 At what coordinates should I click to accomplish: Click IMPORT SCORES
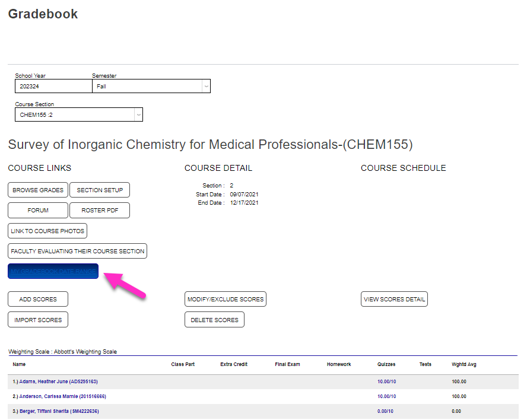[x=37, y=319]
